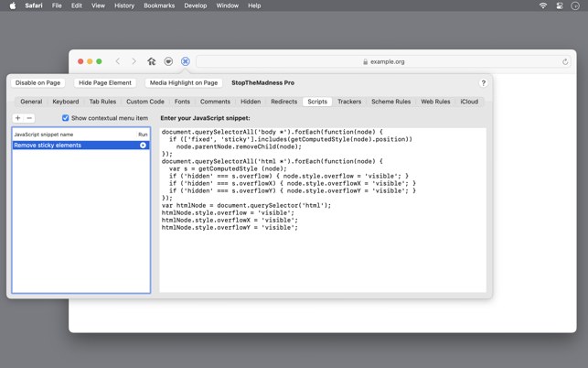The image size is (588, 368).
Task: Switch to the Keyboard tab
Action: 66,102
